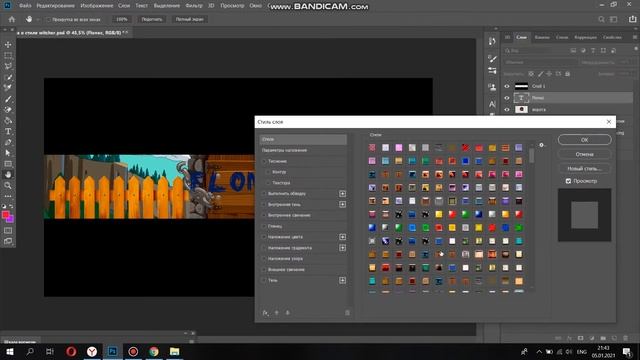
Task: Enable the Наложение цвета checkbox
Action: point(264,237)
